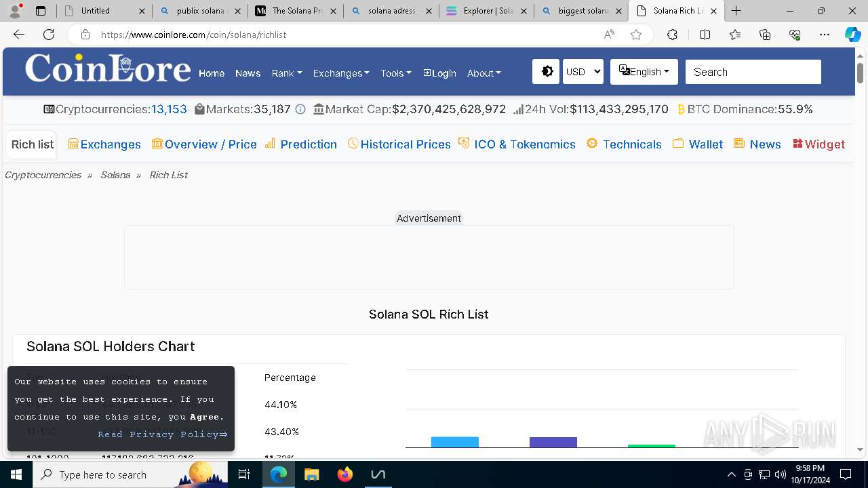This screenshot has height=488, width=868.
Task: Toggle the dark mode sun button
Action: click(547, 72)
